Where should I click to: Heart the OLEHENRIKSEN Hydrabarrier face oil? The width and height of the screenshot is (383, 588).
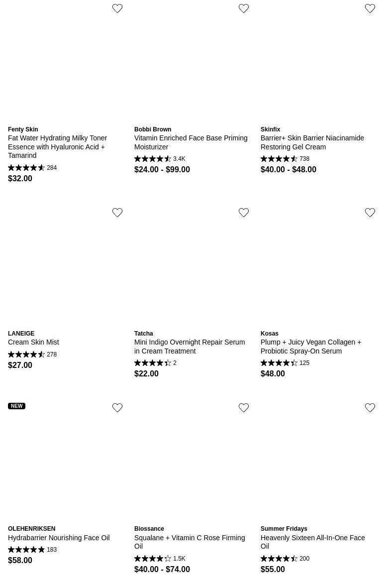(117, 408)
